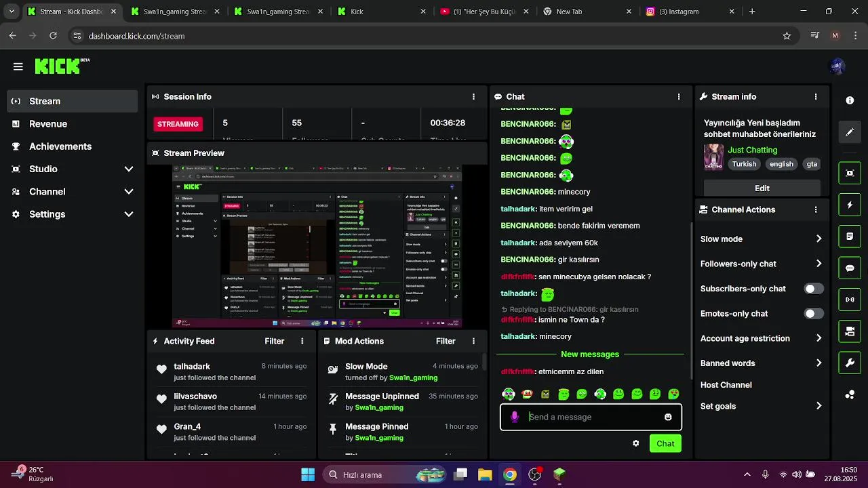
Task: Toggle the Activity Feed lightning icon in right rail
Action: (x=850, y=205)
